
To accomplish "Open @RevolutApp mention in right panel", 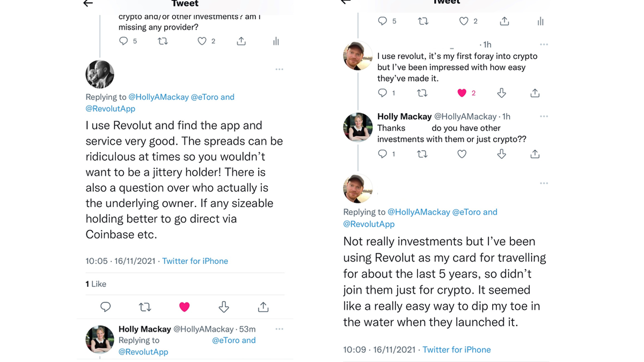I will (369, 224).
